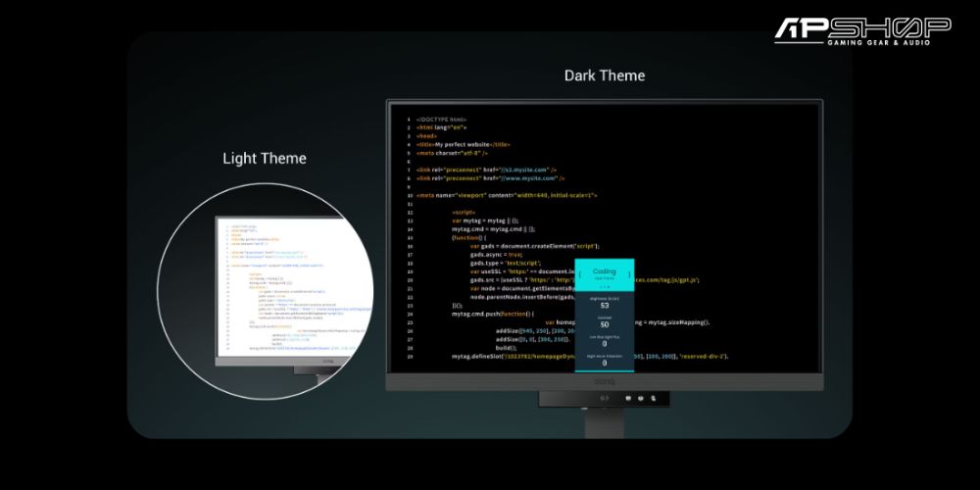Click the Light Theme label

(x=265, y=159)
